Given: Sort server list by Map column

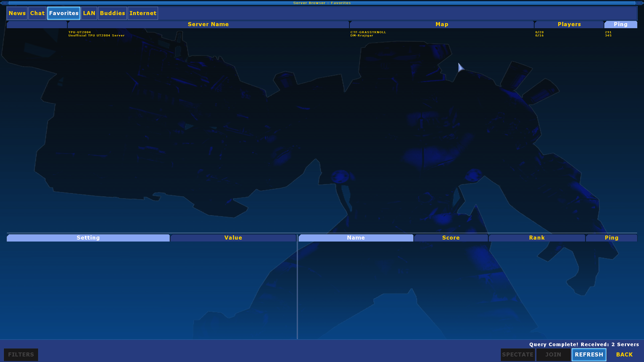Looking at the screenshot, I should click(442, 24).
